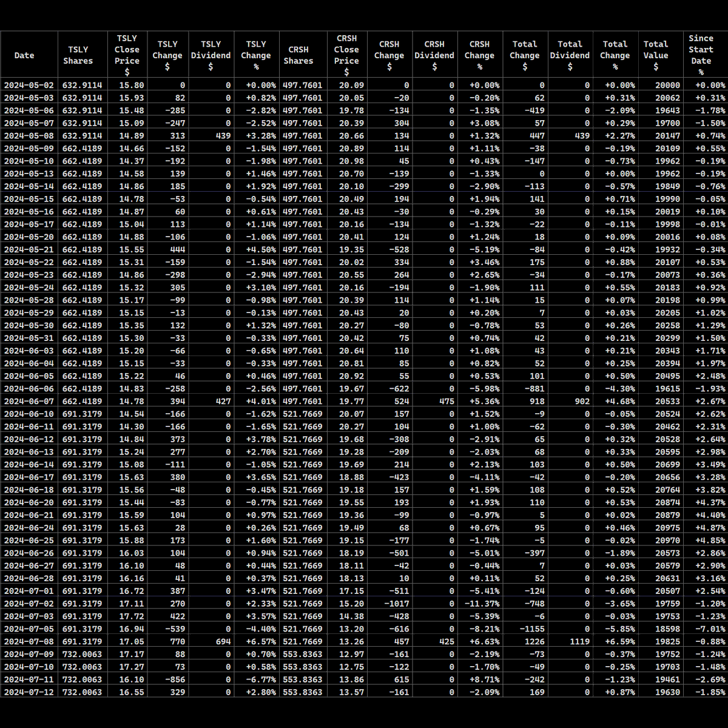Click TSLY close price 14.30

tap(132, 427)
